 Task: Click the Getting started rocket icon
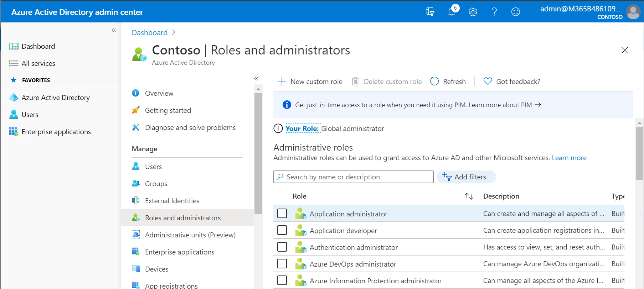(x=136, y=110)
